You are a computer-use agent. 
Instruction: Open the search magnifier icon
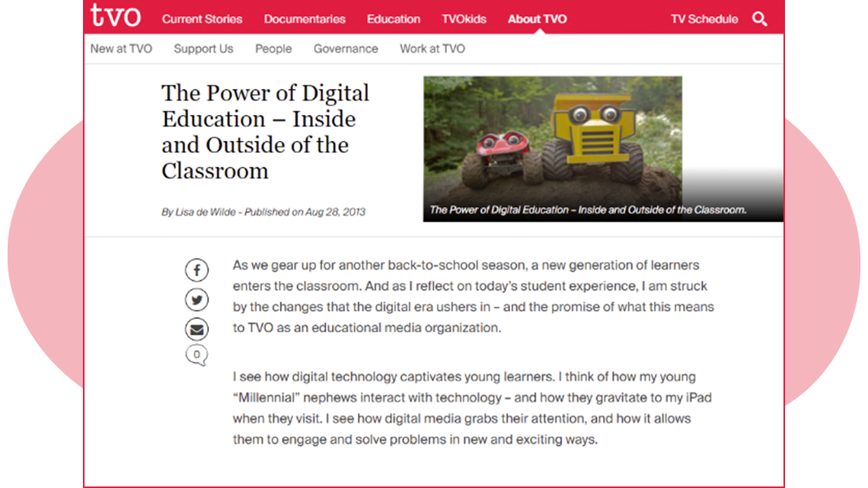click(760, 19)
